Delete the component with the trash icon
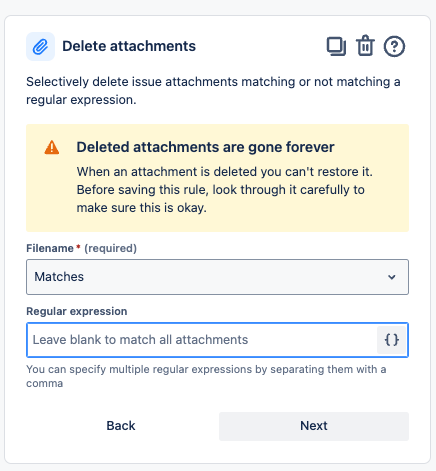The width and height of the screenshot is (436, 471). pos(365,46)
